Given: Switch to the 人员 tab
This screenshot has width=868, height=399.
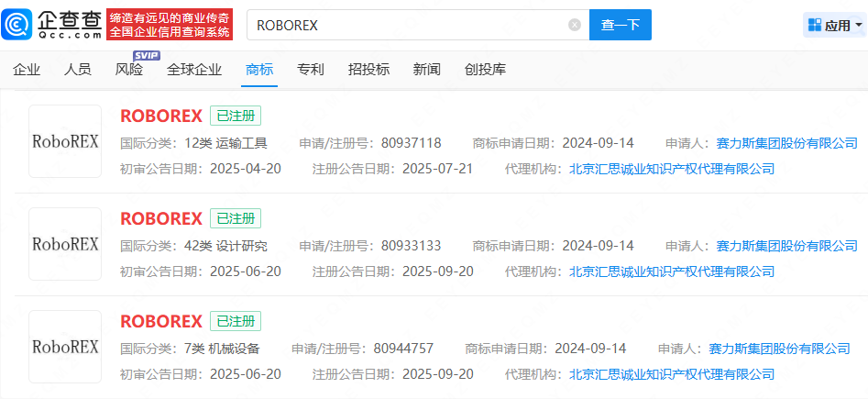Looking at the screenshot, I should (78, 70).
